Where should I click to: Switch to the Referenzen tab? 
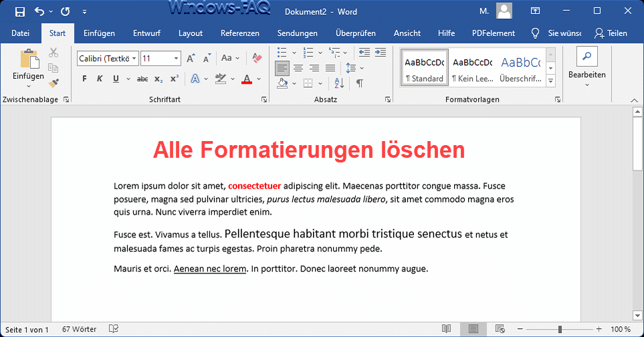coord(240,33)
